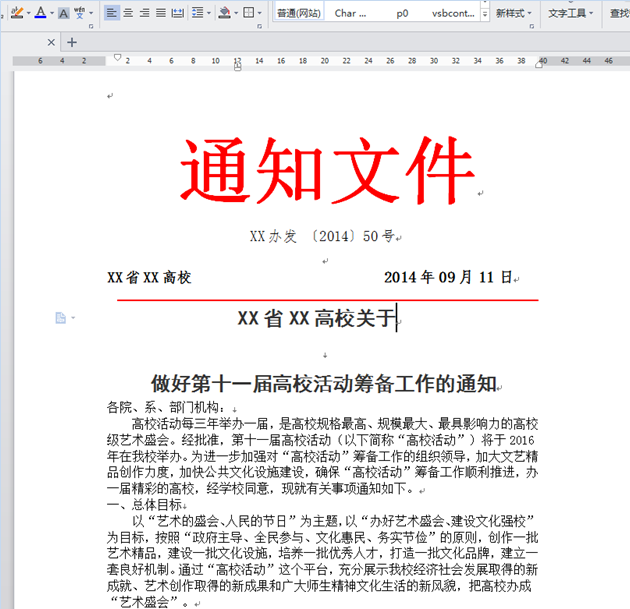Center align the paragraph
630x609 pixels.
128,13
